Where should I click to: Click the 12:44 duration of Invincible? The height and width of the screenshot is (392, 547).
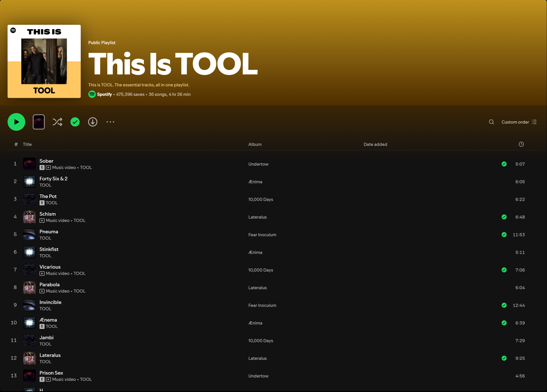click(519, 305)
